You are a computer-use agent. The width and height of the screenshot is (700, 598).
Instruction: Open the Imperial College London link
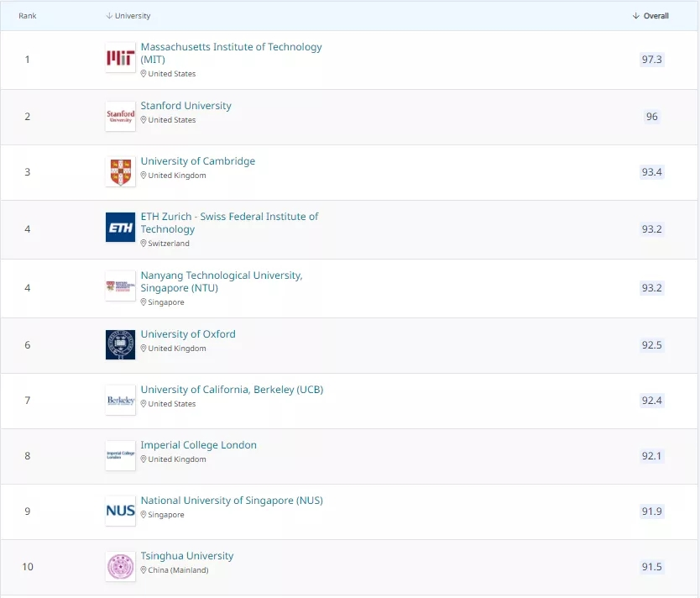[198, 445]
